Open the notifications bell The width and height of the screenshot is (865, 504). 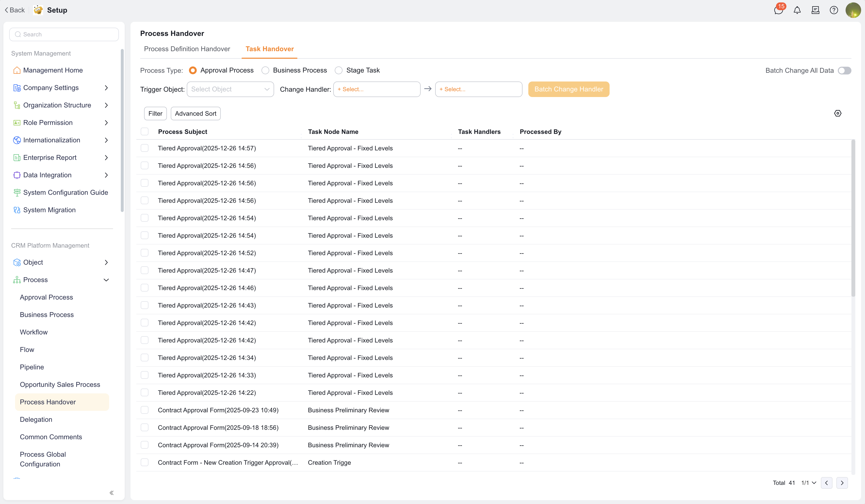797,10
